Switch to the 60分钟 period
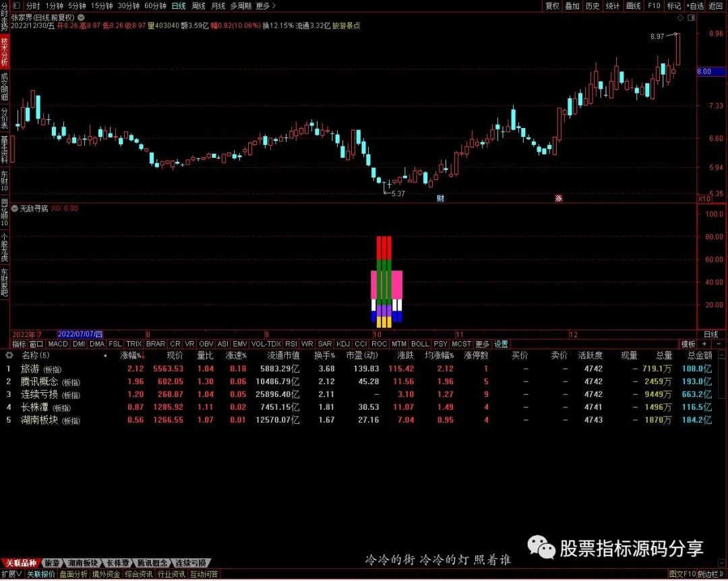The image size is (728, 581). pyautogui.click(x=155, y=6)
